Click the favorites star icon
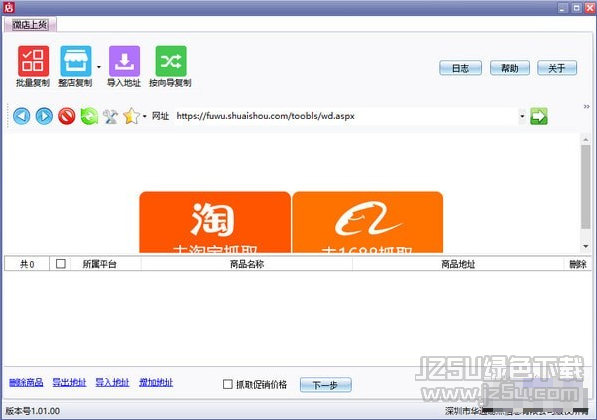Viewport: 597px width, 420px height. [x=132, y=116]
